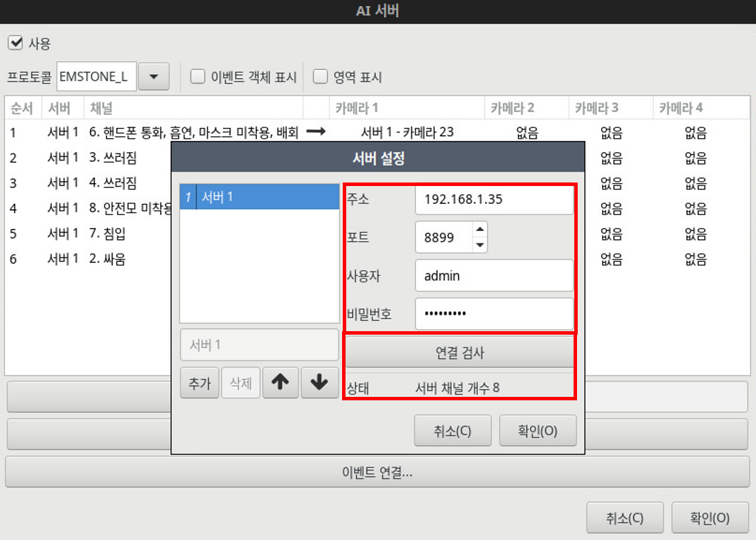Click the move up arrow button

281,383
